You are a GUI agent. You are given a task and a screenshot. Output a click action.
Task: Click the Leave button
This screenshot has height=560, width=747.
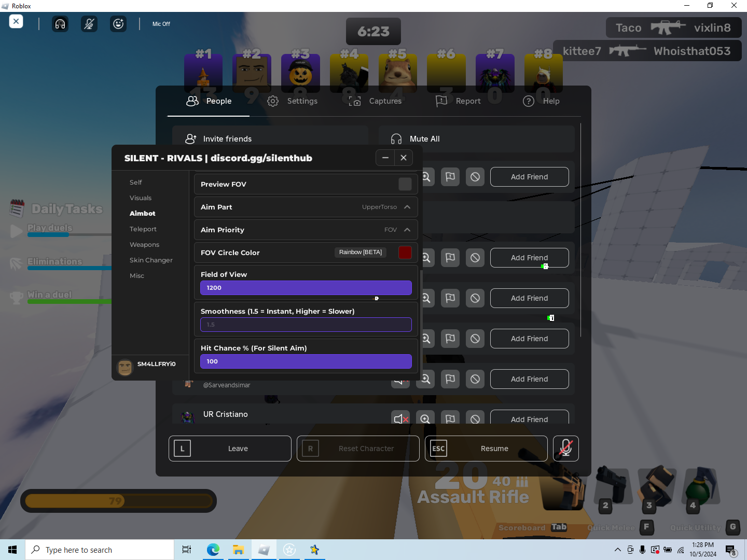tap(230, 449)
